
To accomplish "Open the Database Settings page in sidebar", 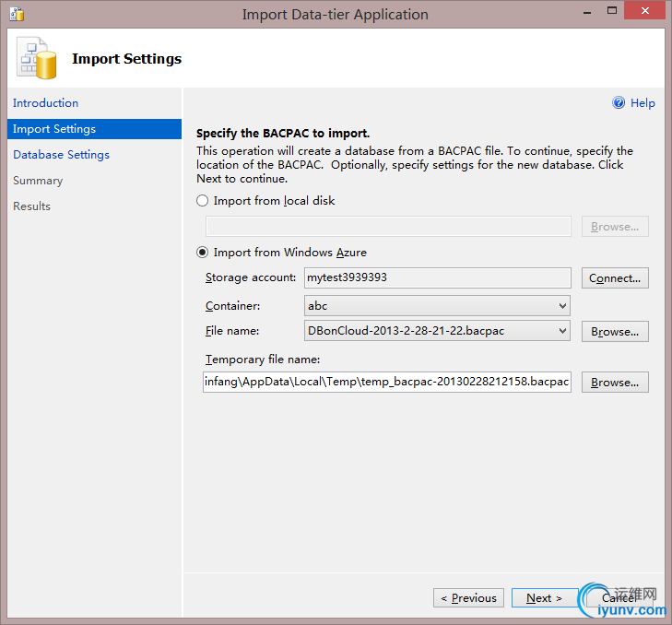I will pyautogui.click(x=61, y=155).
